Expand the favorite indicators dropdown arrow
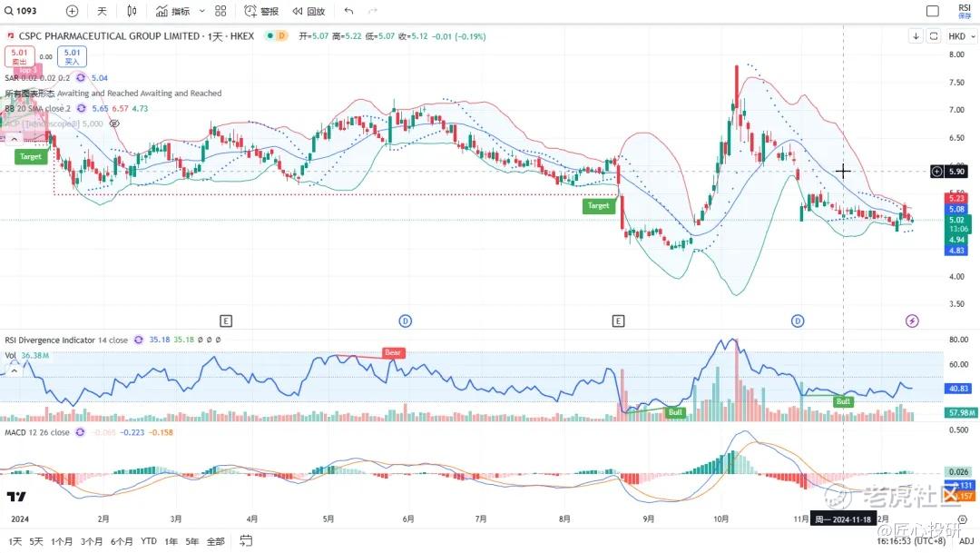The height and width of the screenshot is (553, 980). tap(201, 11)
